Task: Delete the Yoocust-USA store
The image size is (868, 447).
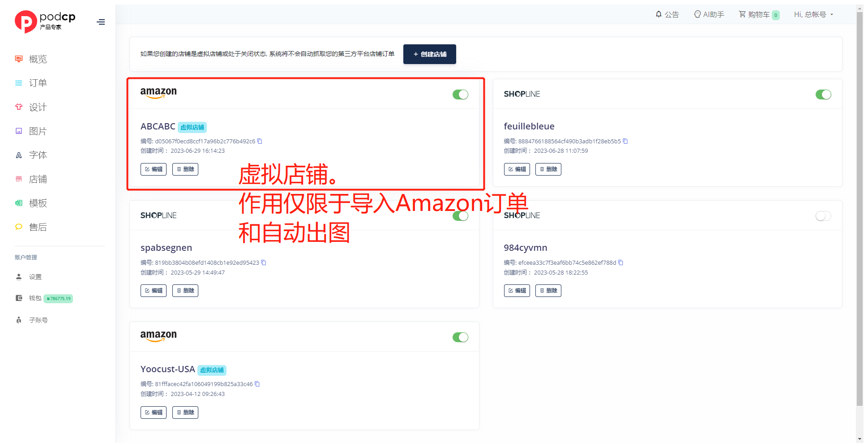Action: point(185,413)
